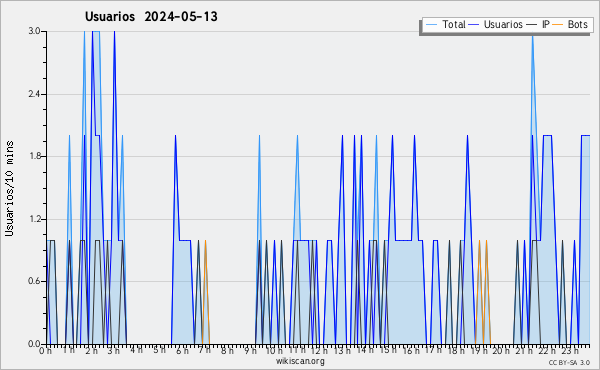
Task: Click the '8 h' x-axis label
Action: click(227, 350)
